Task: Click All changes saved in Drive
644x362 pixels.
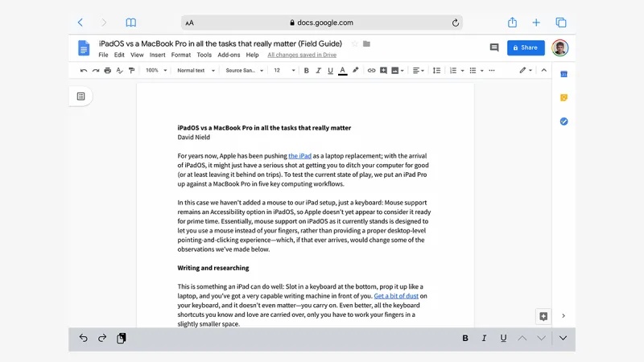Action: point(302,55)
